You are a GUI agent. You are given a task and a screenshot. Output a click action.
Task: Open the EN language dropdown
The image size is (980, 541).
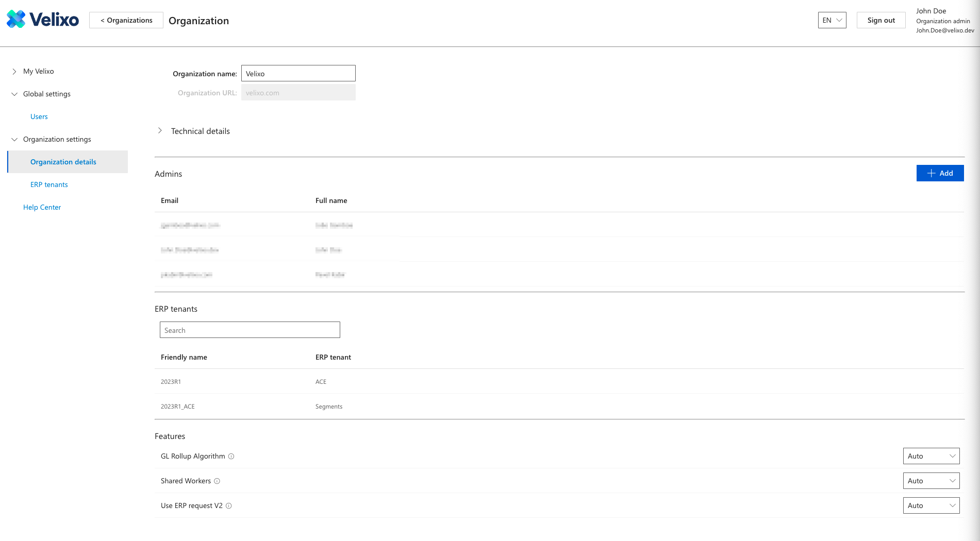pos(832,20)
